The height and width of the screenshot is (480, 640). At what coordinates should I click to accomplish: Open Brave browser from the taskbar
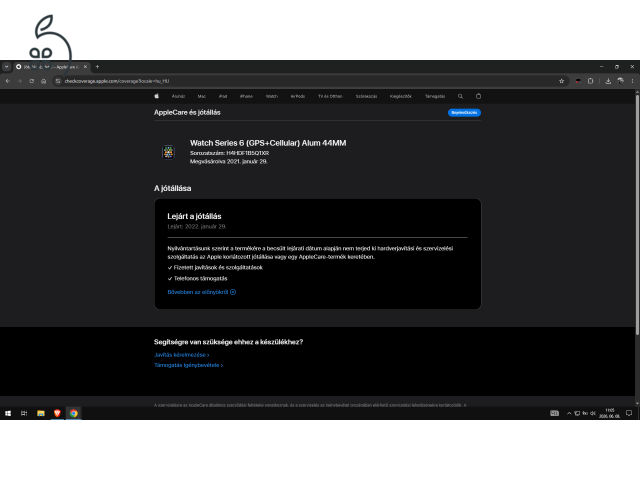click(x=57, y=413)
